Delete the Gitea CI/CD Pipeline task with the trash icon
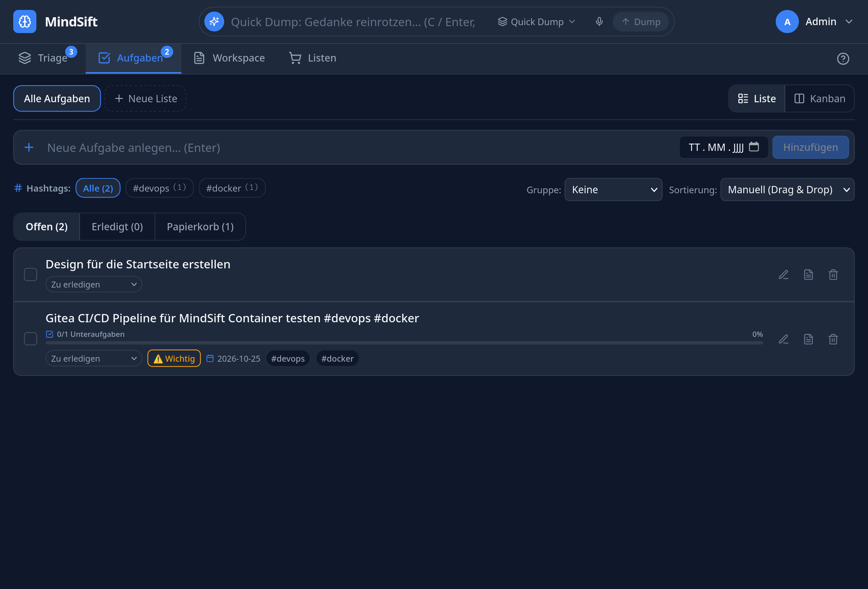The height and width of the screenshot is (589, 868). [x=833, y=339]
